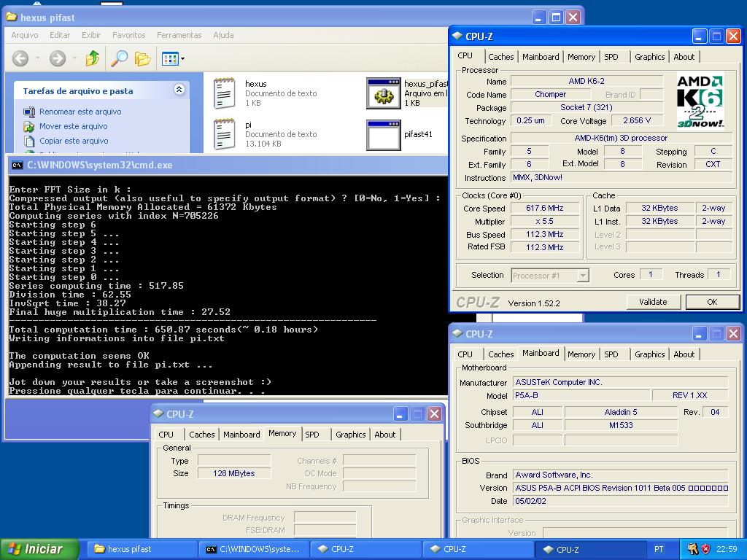Open the Arquivo menu
This screenshot has height=560, width=747.
(24, 35)
